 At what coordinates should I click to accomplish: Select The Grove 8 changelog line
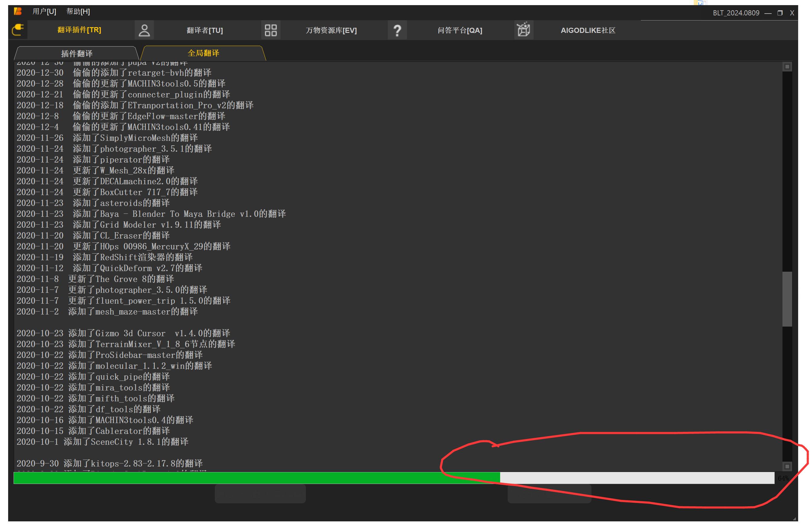pos(96,279)
